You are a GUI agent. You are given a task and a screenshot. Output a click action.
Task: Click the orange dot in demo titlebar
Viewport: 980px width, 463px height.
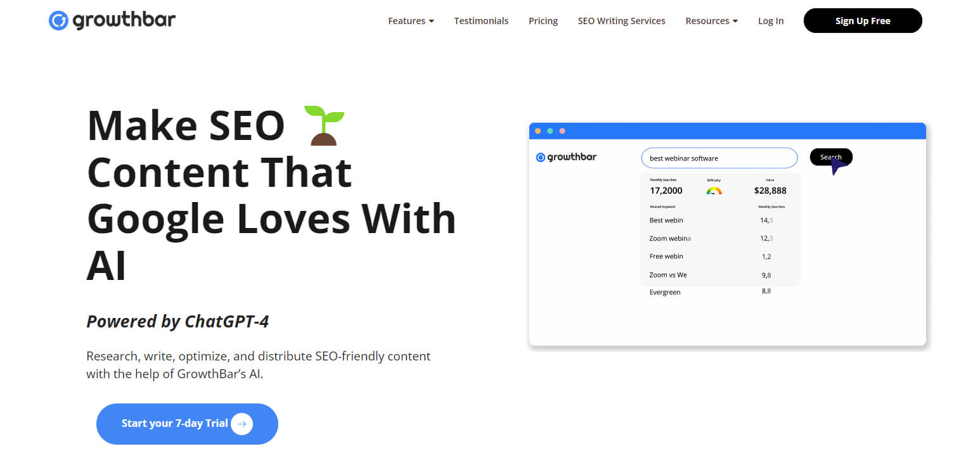point(538,131)
